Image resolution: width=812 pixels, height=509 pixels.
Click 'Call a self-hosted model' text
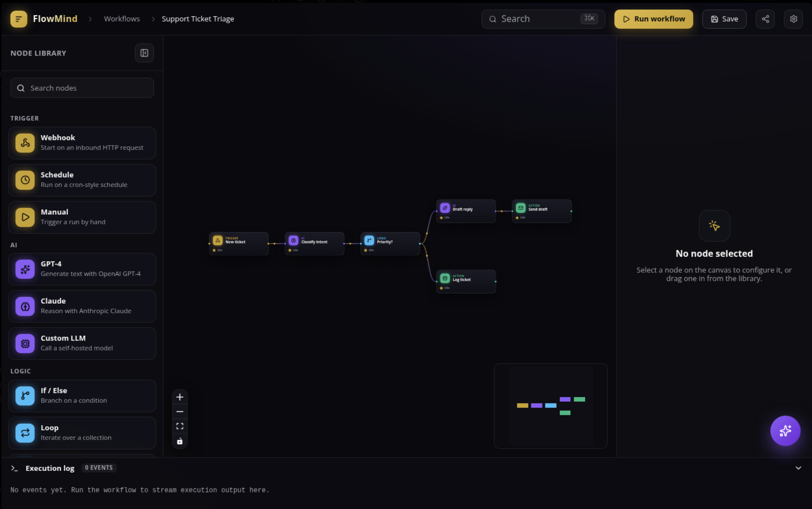77,348
